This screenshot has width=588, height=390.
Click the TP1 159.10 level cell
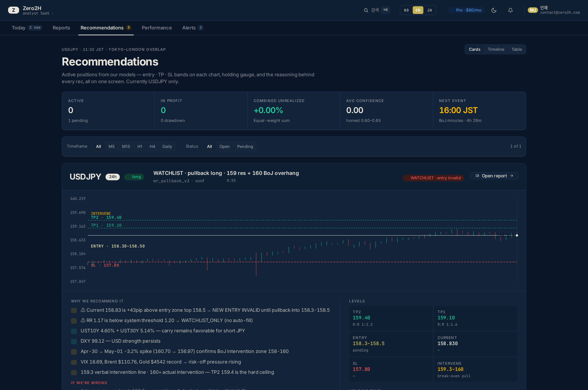(x=475, y=318)
